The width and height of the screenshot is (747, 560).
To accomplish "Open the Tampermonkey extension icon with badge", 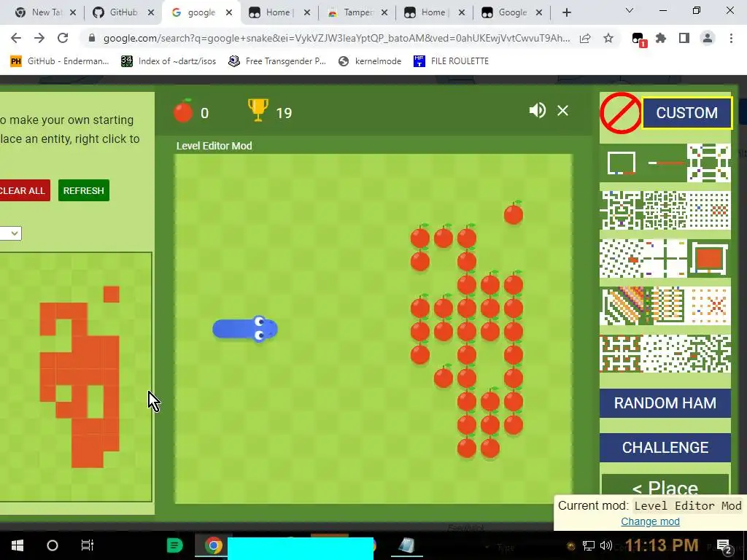I will [638, 39].
